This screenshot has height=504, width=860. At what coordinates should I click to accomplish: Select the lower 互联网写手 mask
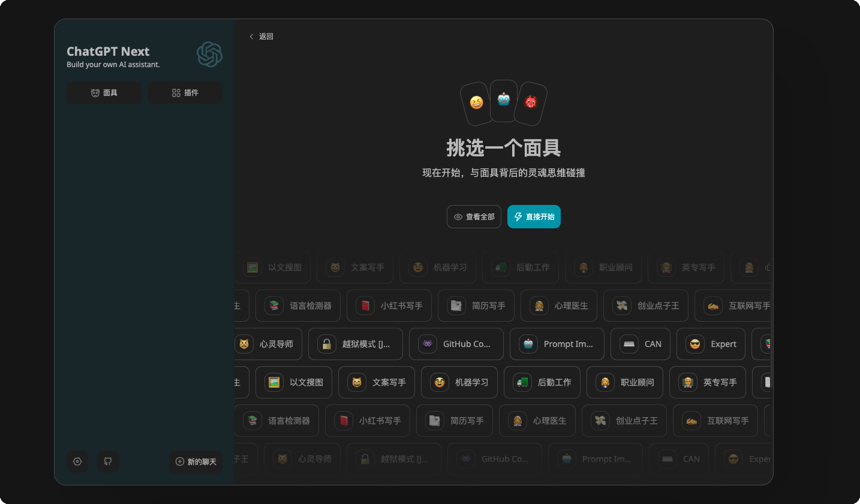tap(715, 421)
